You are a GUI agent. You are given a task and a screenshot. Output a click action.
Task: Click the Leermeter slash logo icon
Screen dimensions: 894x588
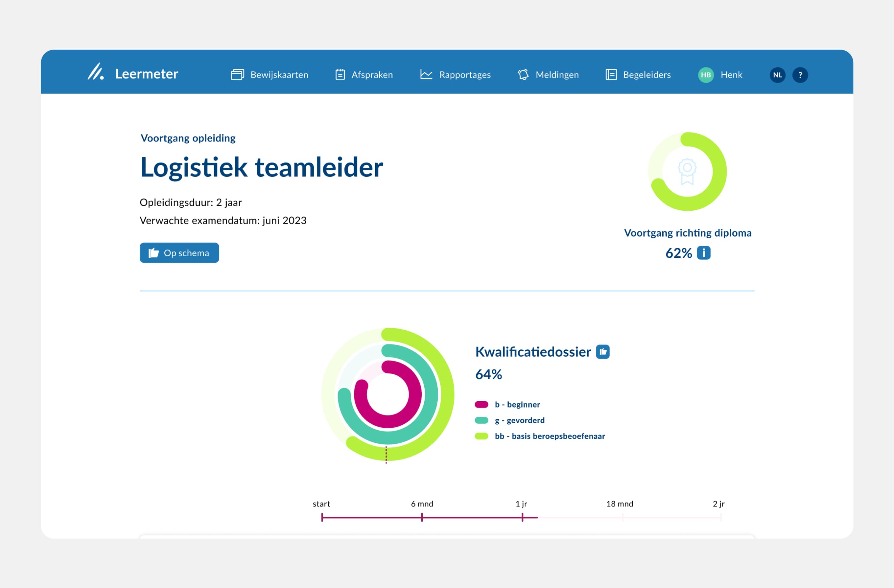(x=96, y=71)
